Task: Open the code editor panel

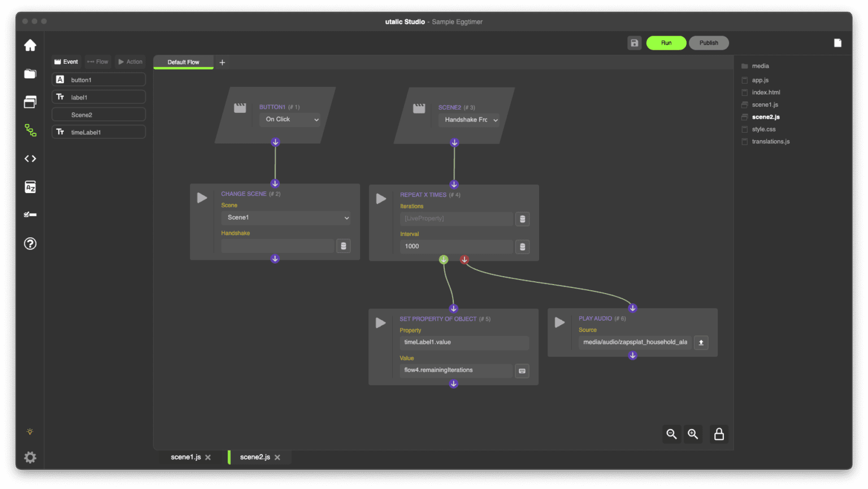Action: [29, 158]
